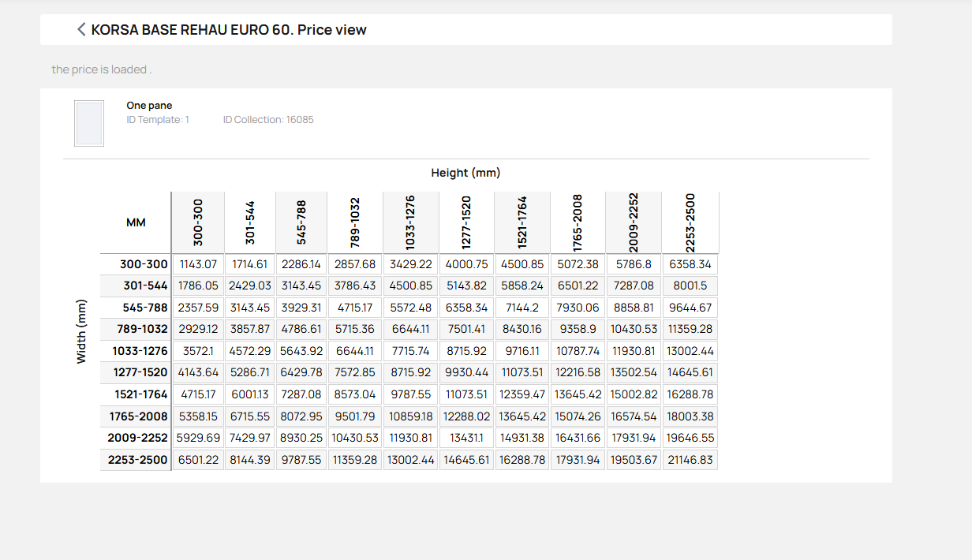Select the 12359.47 price cell

click(x=522, y=394)
